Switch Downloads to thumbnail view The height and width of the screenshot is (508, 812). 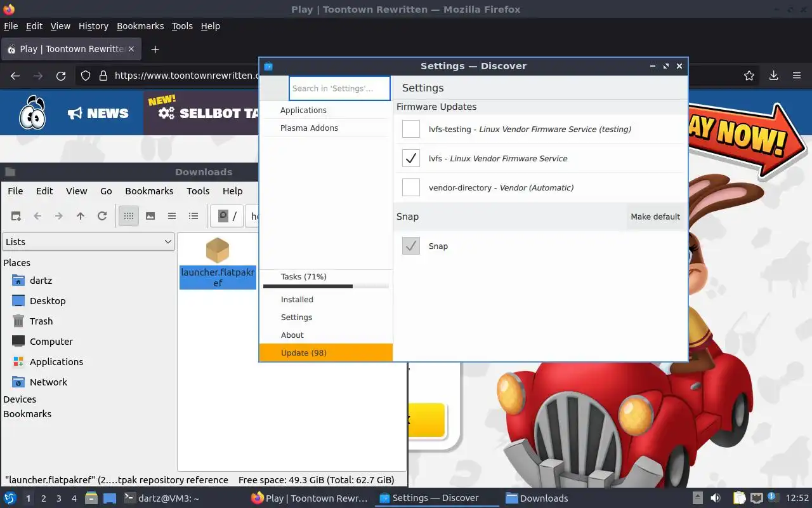pos(150,216)
